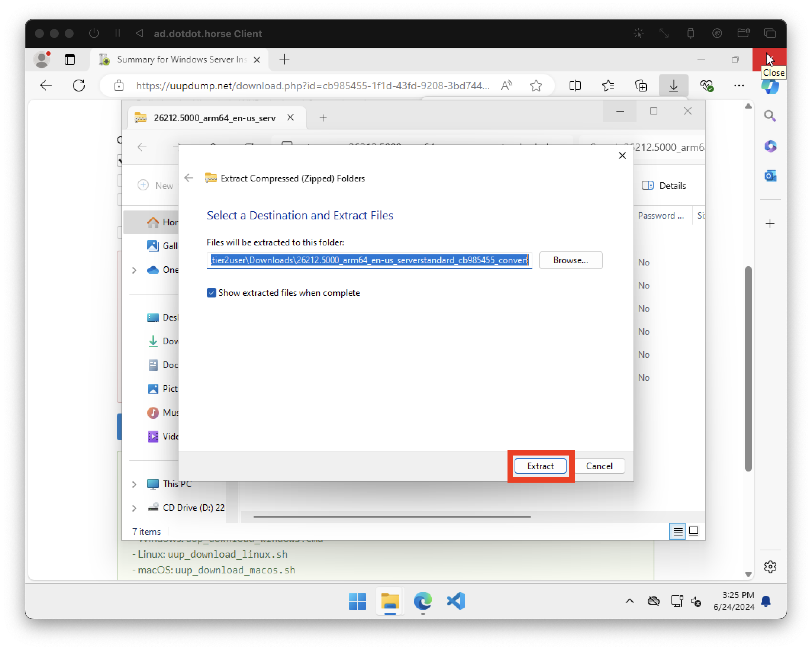This screenshot has height=650, width=812.
Task: Open Edge Collections
Action: 641,86
